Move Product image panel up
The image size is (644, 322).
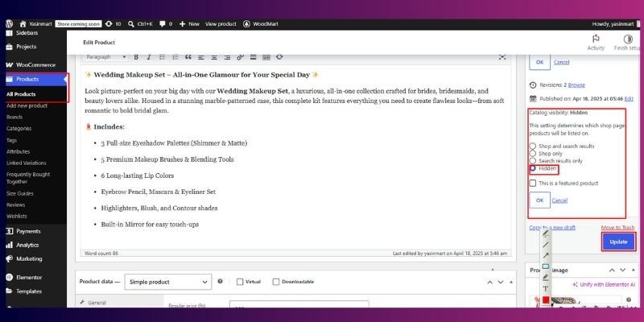coord(612,270)
